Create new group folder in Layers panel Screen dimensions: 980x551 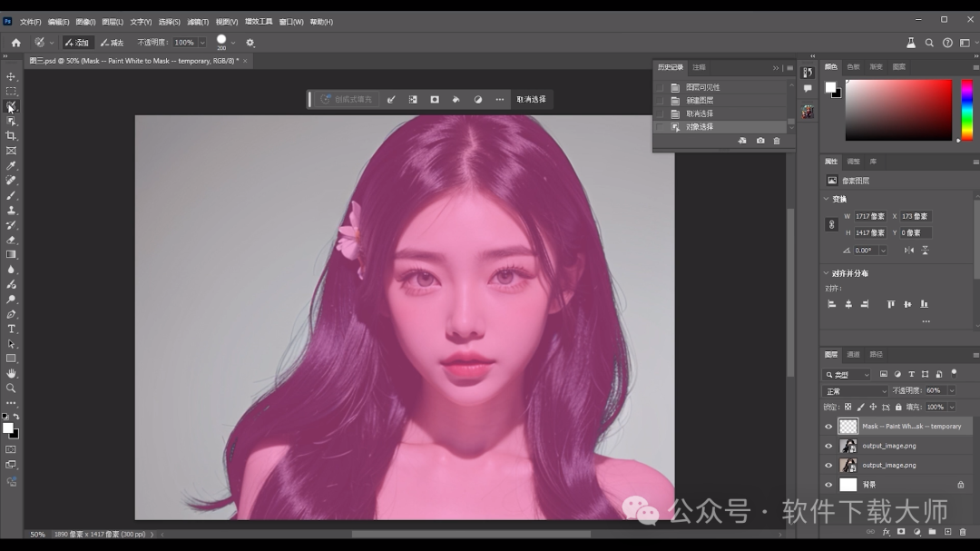click(x=932, y=532)
